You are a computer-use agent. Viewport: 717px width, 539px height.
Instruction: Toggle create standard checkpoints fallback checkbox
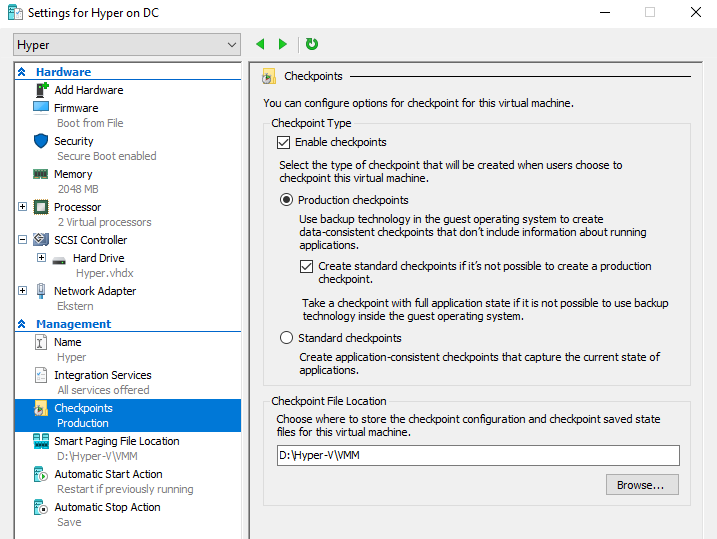point(307,267)
